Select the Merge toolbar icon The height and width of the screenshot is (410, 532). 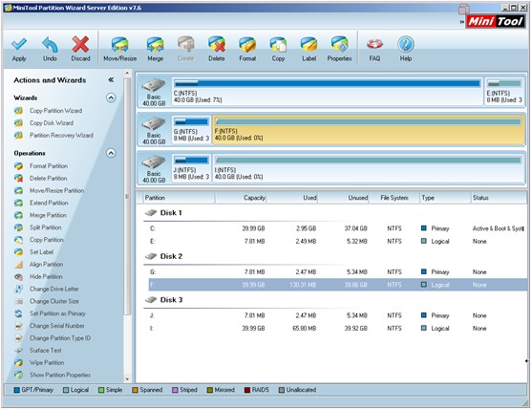pos(155,45)
